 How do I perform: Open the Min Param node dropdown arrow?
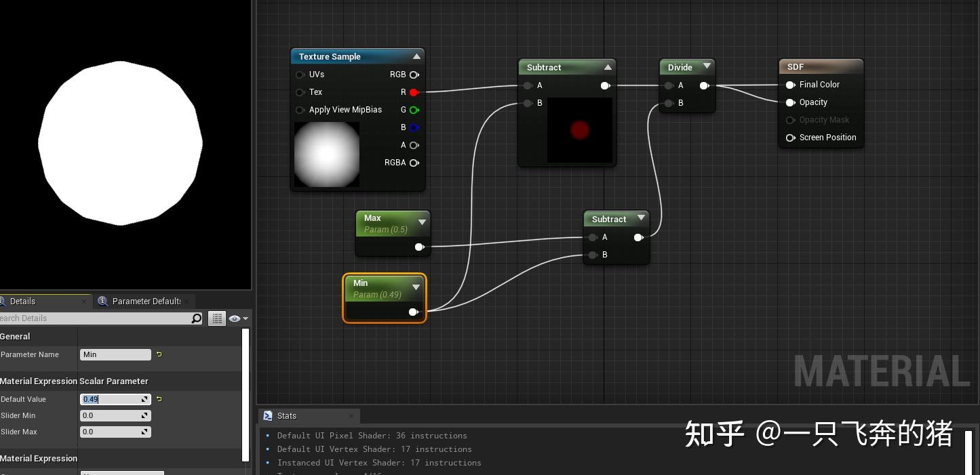point(416,287)
